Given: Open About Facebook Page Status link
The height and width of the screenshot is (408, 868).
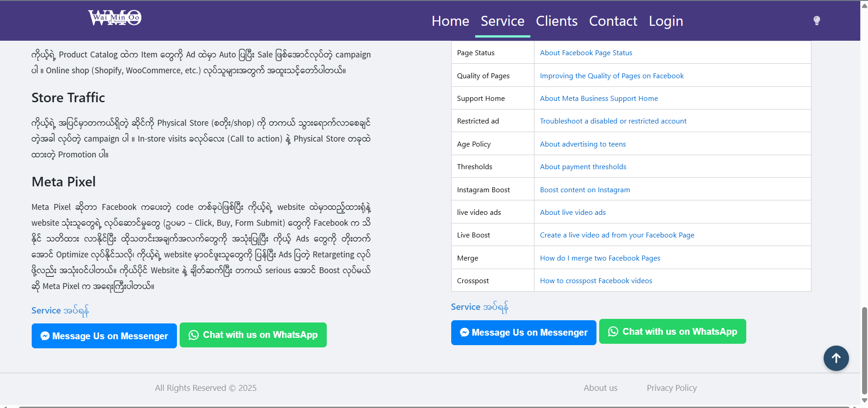Looking at the screenshot, I should pyautogui.click(x=586, y=53).
